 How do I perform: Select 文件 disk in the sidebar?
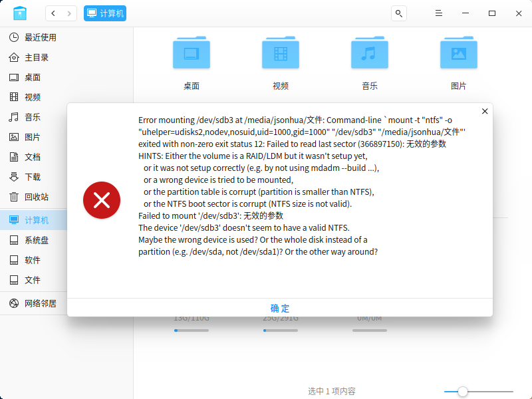tap(33, 280)
